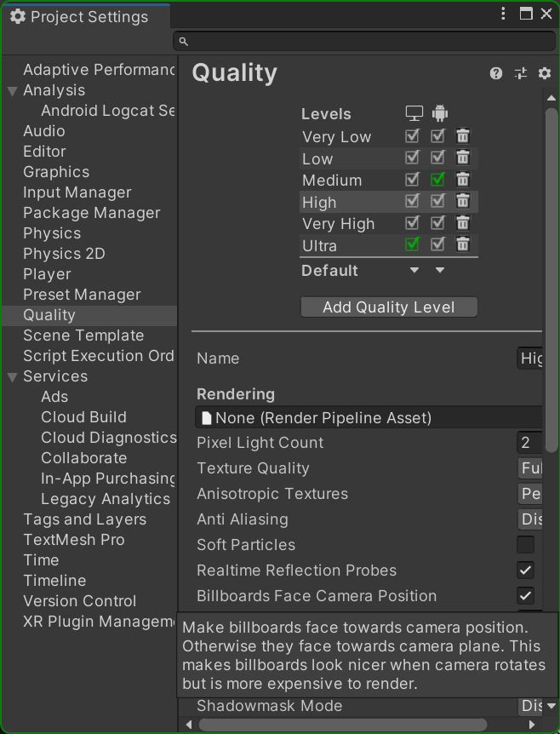Screen dimensions: 560x734
Task: Click the Add Quality Level button
Action: pos(389,307)
